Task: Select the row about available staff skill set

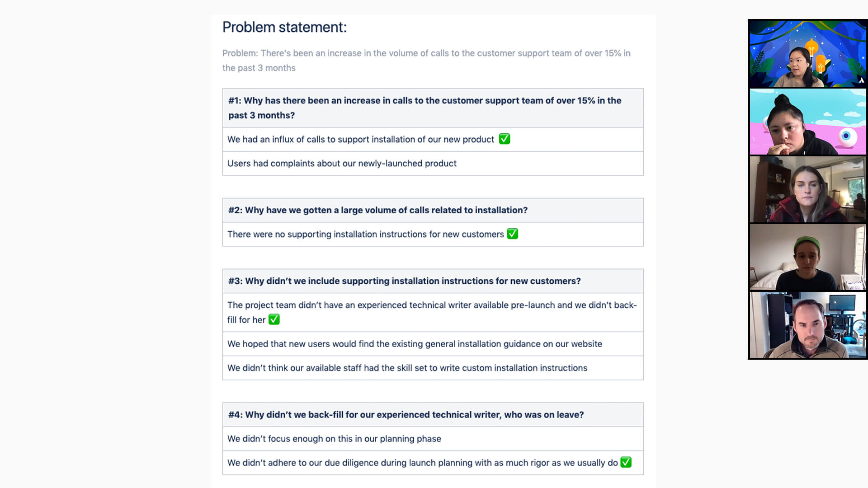Action: click(407, 368)
